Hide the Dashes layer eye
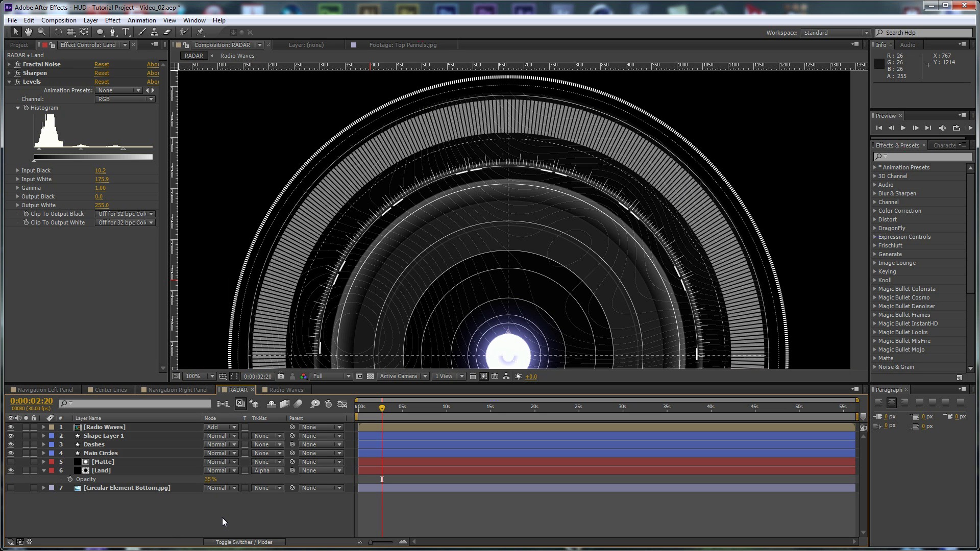The height and width of the screenshot is (551, 980). (x=11, y=444)
